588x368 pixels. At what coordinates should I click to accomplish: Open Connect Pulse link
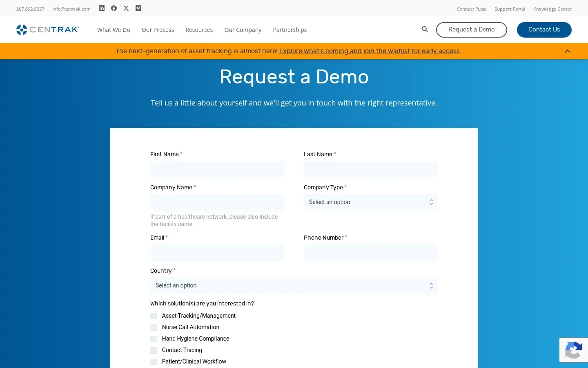click(472, 9)
